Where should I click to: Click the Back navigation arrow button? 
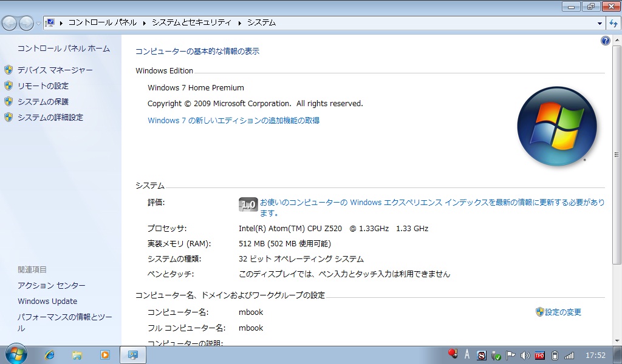pos(10,24)
